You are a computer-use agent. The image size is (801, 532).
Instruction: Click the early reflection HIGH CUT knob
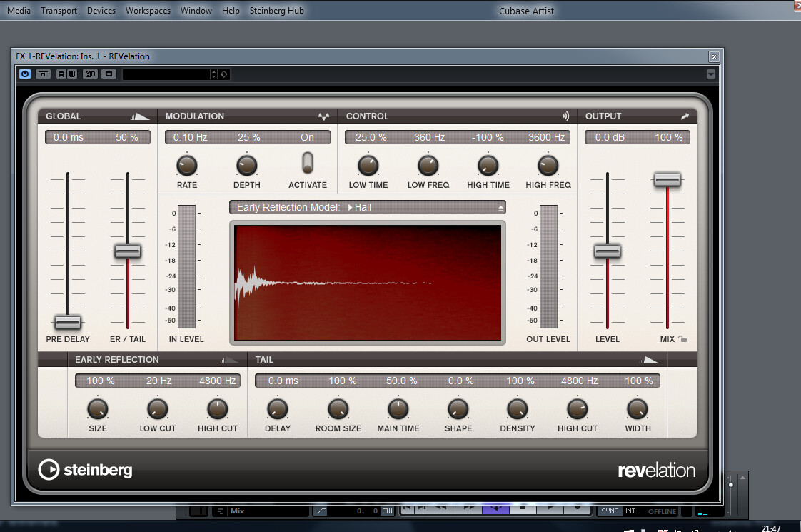[218, 409]
